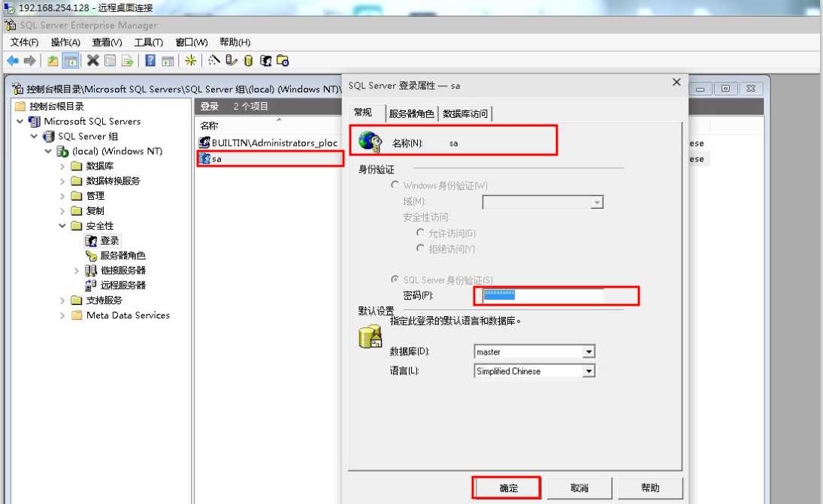Open the 查看(V) menu
Screen dimensions: 823x504
coord(107,42)
